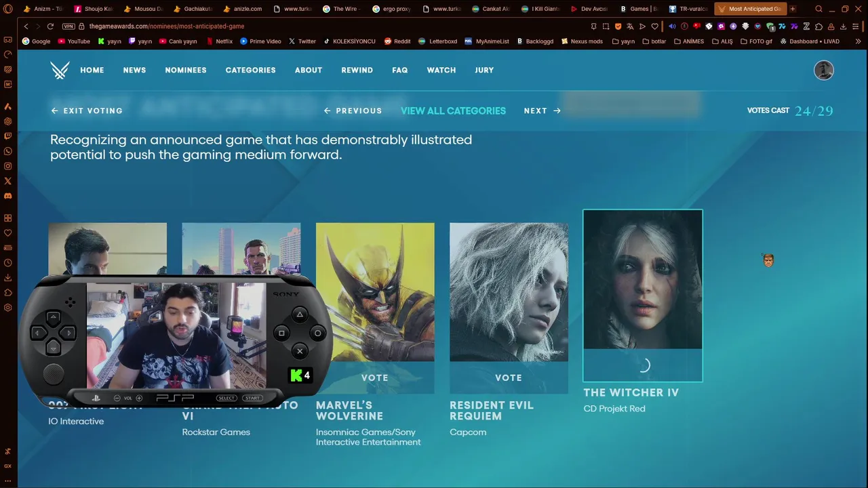Switch to the ergo proxy tab
Viewport: 868px width, 488px height.
pyautogui.click(x=391, y=9)
